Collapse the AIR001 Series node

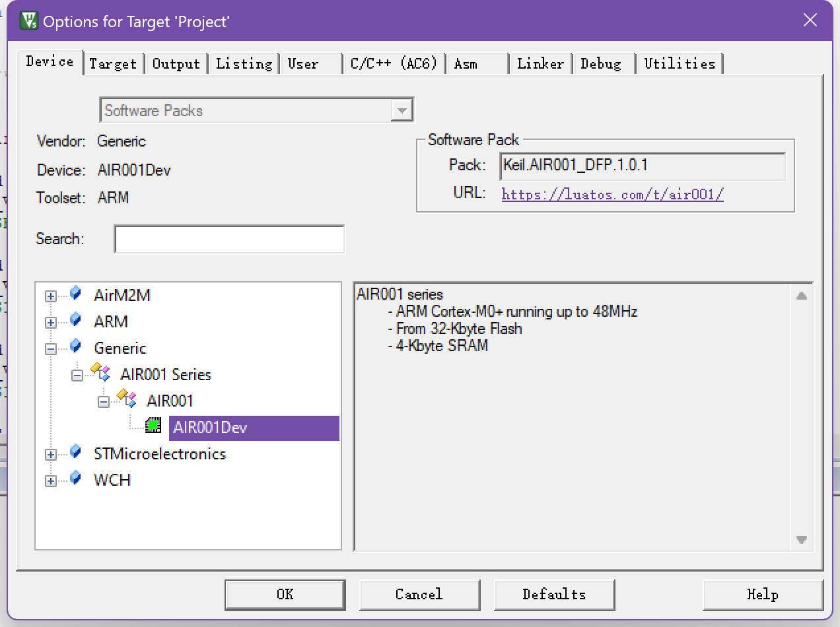click(77, 376)
